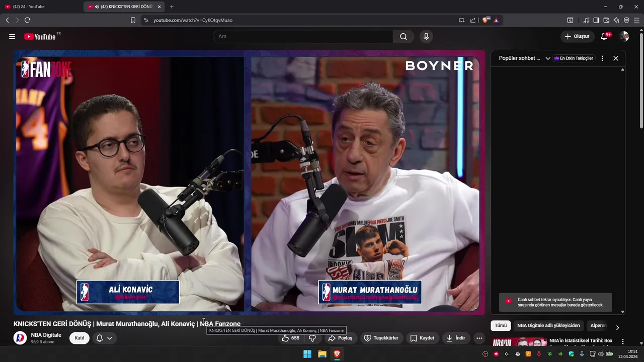Toggle the browser sidebar panel
The height and width of the screenshot is (362, 644).
pos(596,20)
